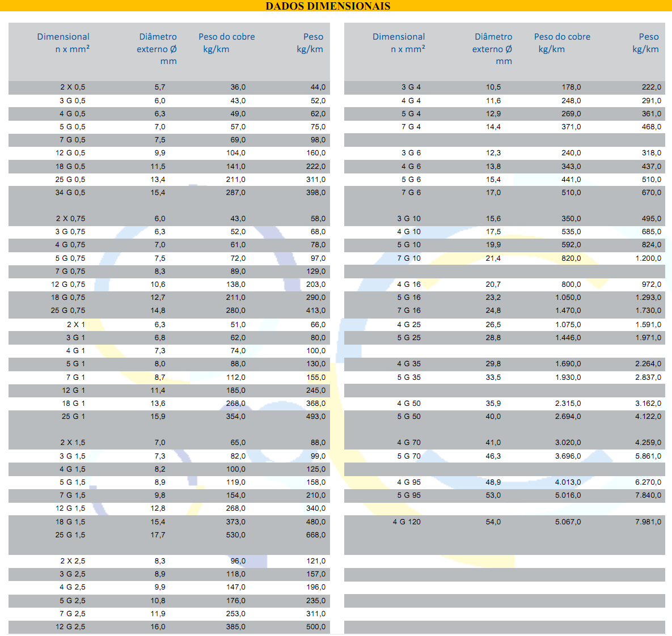Select the 7.981,0 weight value

(648, 522)
